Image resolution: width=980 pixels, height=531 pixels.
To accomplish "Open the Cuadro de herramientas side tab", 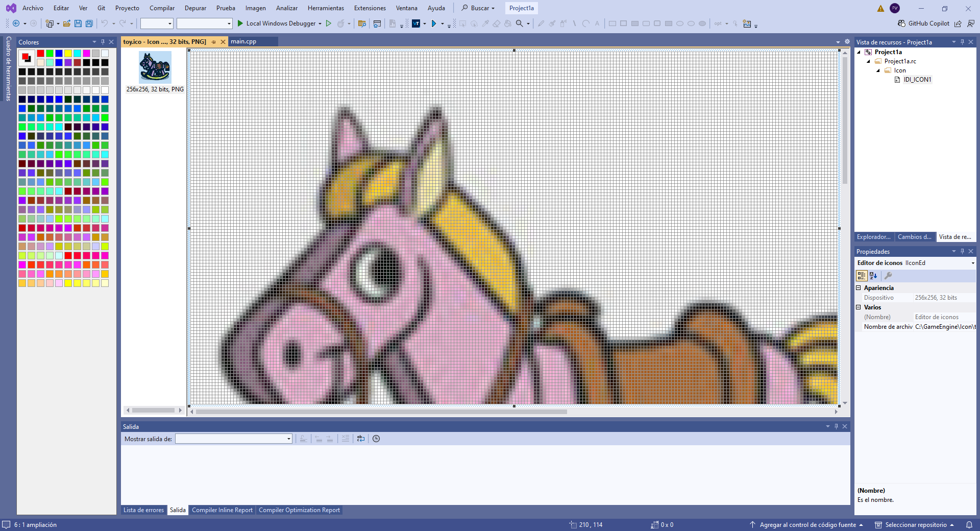I will [x=8, y=68].
